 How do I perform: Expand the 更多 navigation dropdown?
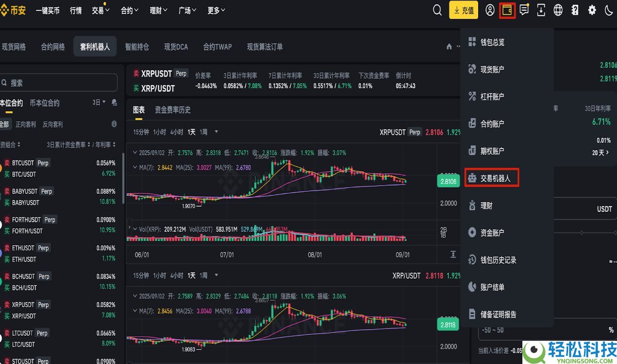[216, 10]
